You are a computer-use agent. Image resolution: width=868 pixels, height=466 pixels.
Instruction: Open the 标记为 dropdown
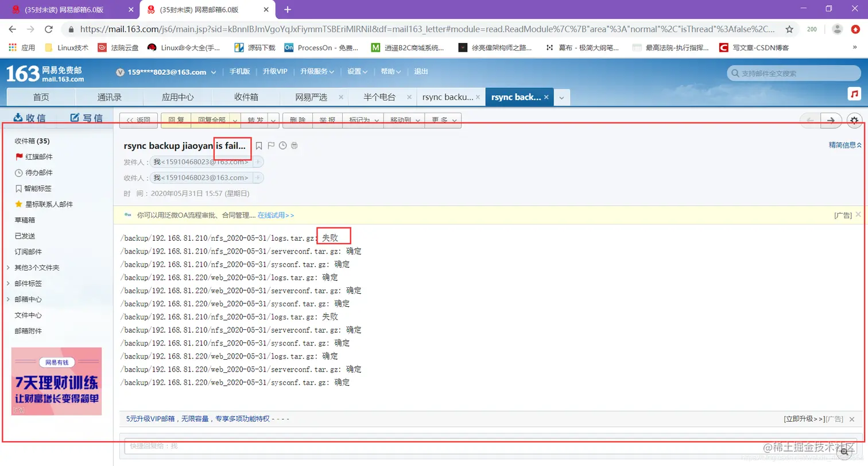(x=363, y=120)
